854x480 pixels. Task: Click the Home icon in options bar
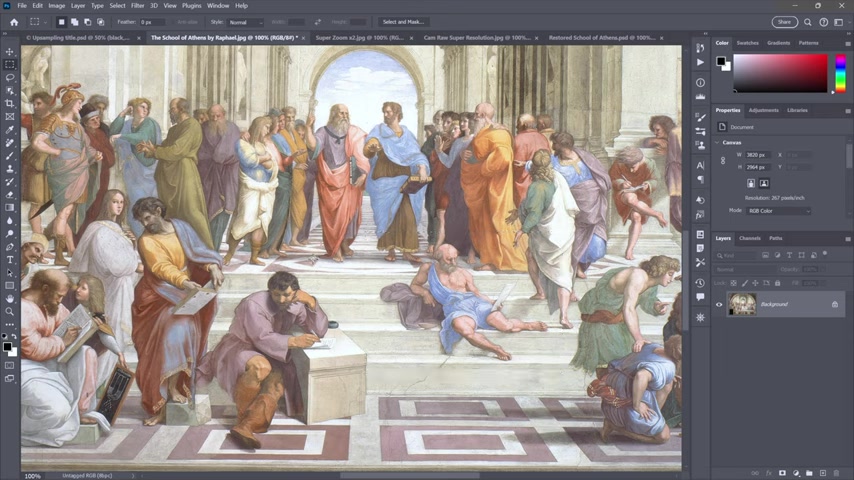(14, 22)
